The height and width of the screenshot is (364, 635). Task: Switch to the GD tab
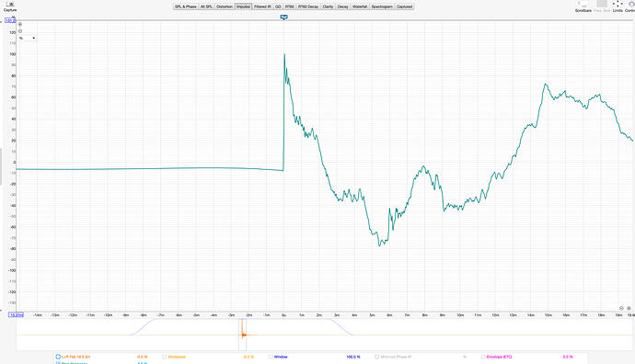(x=278, y=6)
